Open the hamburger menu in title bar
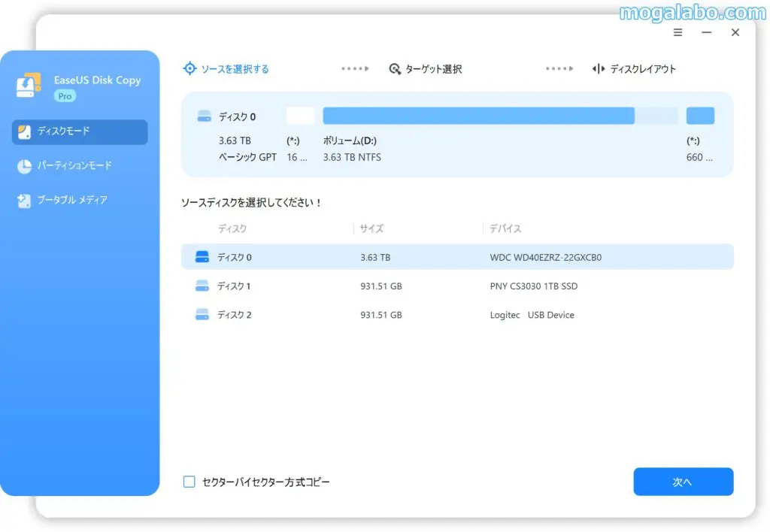The image size is (770, 532). [678, 32]
